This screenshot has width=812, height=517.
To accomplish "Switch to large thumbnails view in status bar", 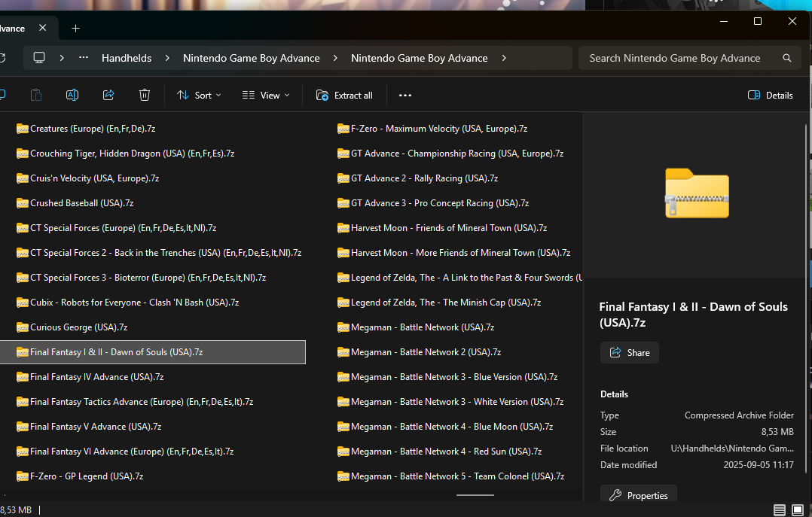I will pyautogui.click(x=798, y=510).
